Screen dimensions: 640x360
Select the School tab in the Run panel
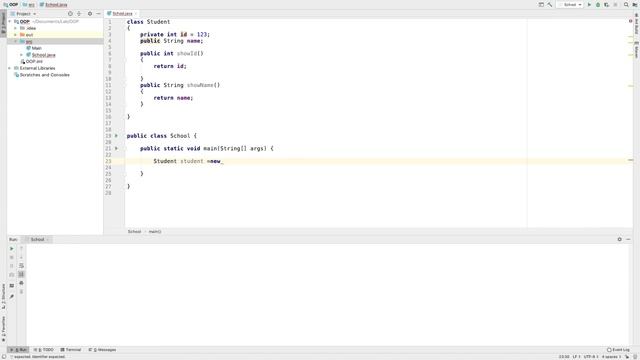pos(38,240)
